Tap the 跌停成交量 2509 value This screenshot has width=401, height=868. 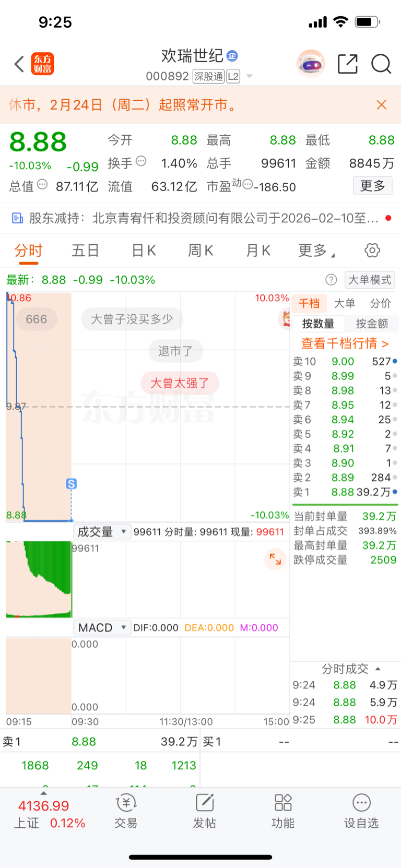[383, 560]
